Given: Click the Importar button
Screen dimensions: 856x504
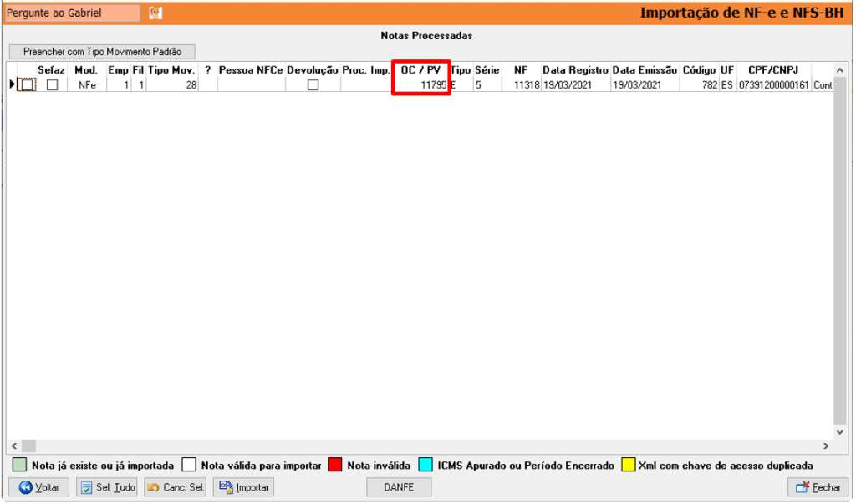Looking at the screenshot, I should tap(243, 487).
